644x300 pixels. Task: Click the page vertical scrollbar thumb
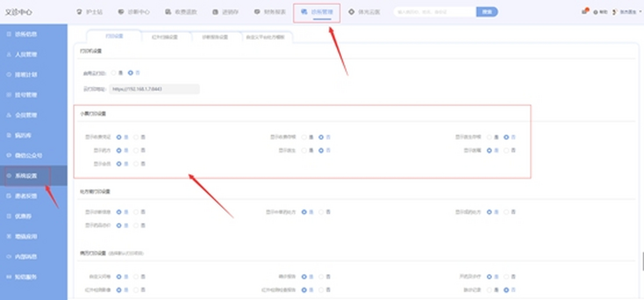(642, 262)
